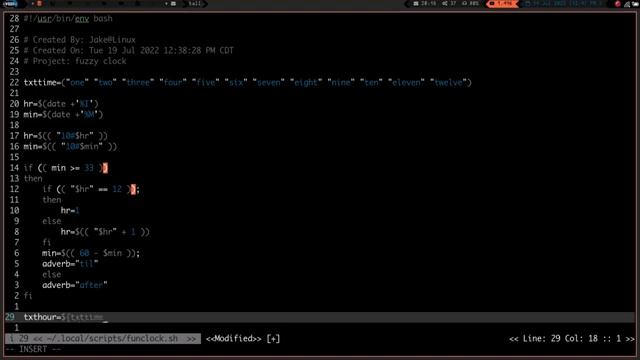Click line number 29 in the gutter

tap(10, 317)
